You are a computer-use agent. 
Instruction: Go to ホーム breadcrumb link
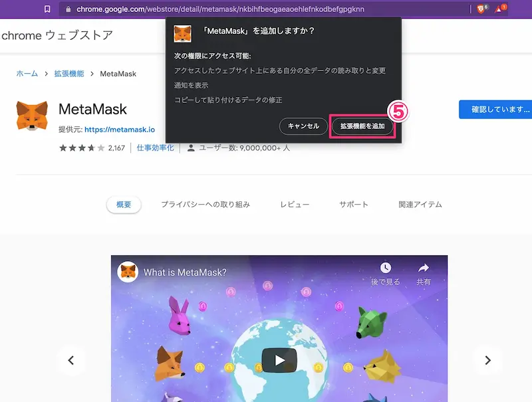point(27,74)
